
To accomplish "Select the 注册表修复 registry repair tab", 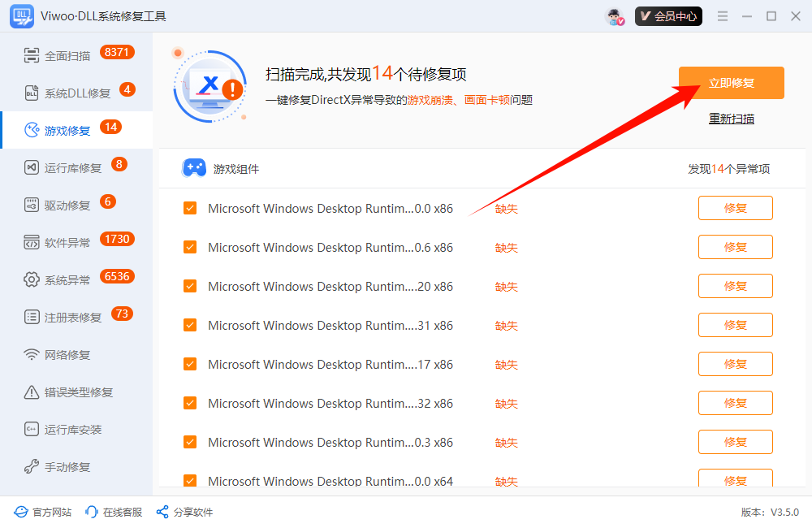I will coord(73,318).
